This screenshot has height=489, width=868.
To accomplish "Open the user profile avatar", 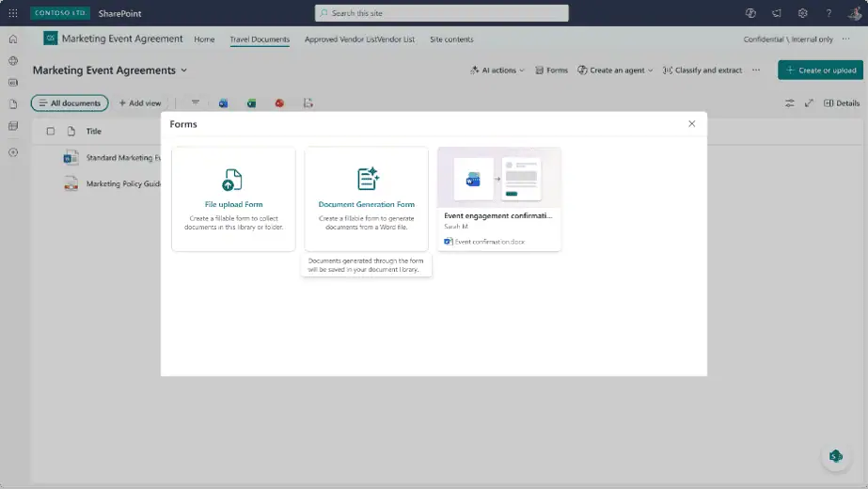I will tap(855, 13).
